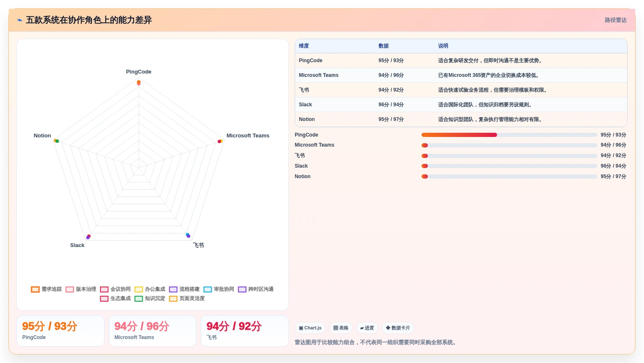Click the Slack progress bar

509,166
